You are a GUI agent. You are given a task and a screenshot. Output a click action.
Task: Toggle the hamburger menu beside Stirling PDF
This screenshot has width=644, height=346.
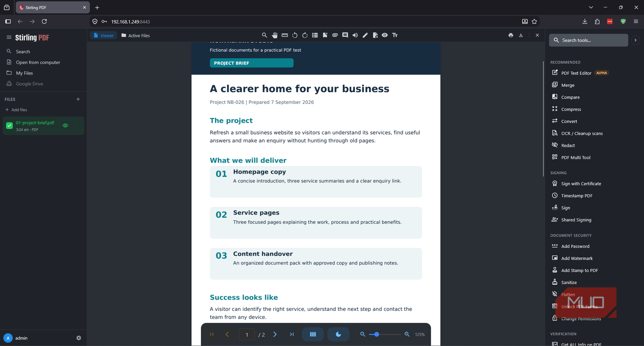(9, 37)
